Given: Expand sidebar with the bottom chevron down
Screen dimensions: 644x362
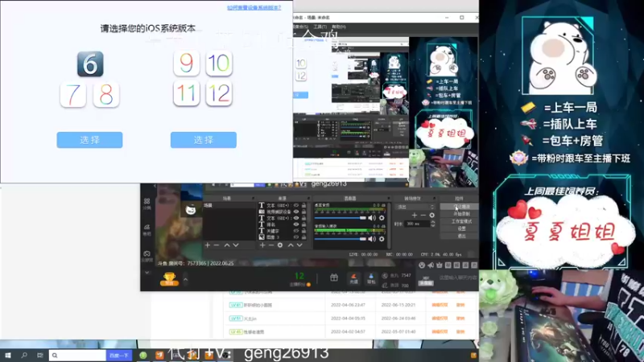Looking at the screenshot, I should point(147,273).
